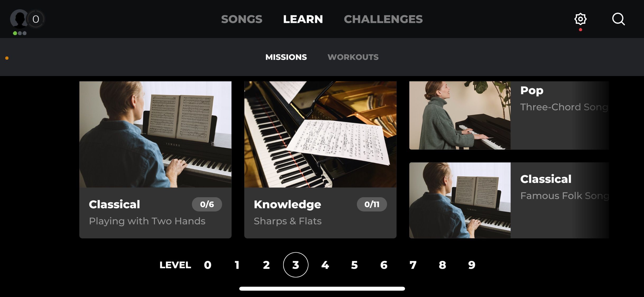Tap the points counter badge showing 0
Viewport: 644px width, 297px height.
coord(36,19)
